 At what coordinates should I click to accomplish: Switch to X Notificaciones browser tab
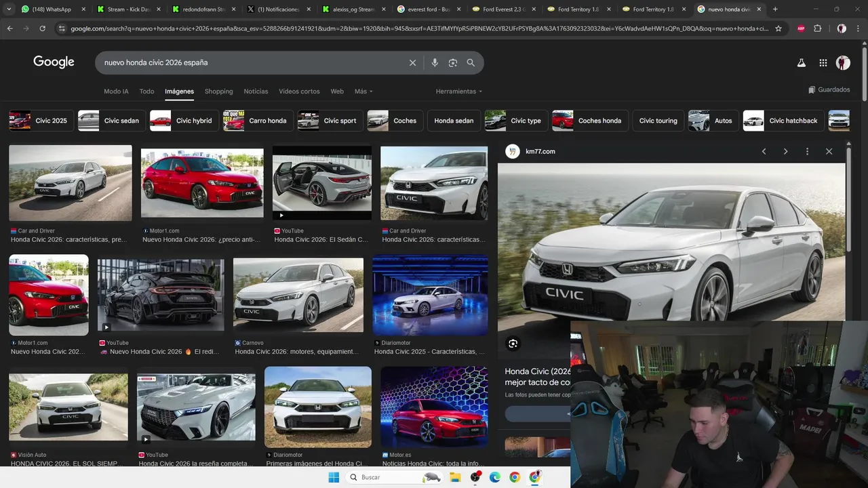click(x=278, y=9)
